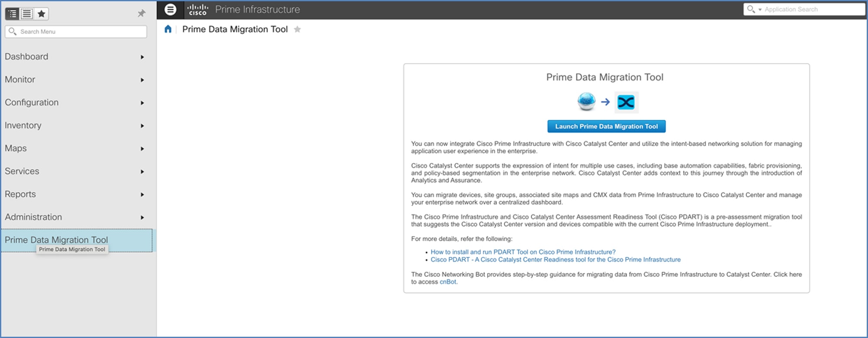868x338 pixels.
Task: Launch Prime Data Migration Tool button
Action: pos(606,126)
